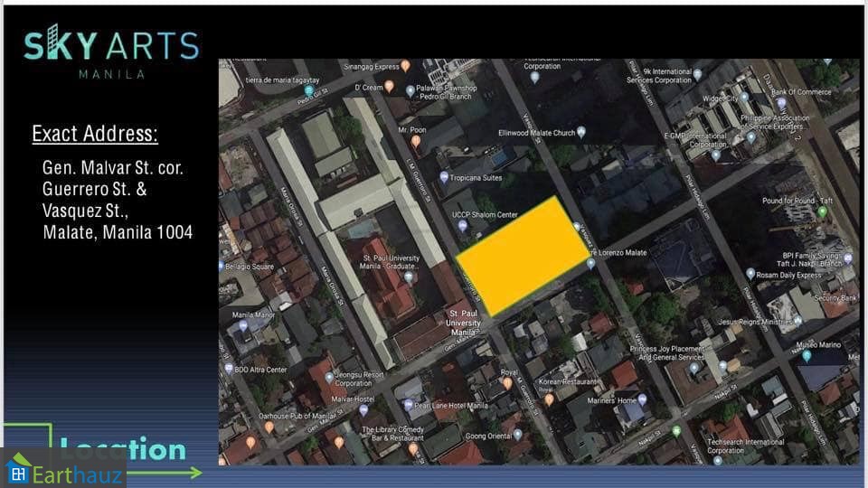
Task: Click the Sky Arts Manila logo
Action: pyautogui.click(x=111, y=51)
